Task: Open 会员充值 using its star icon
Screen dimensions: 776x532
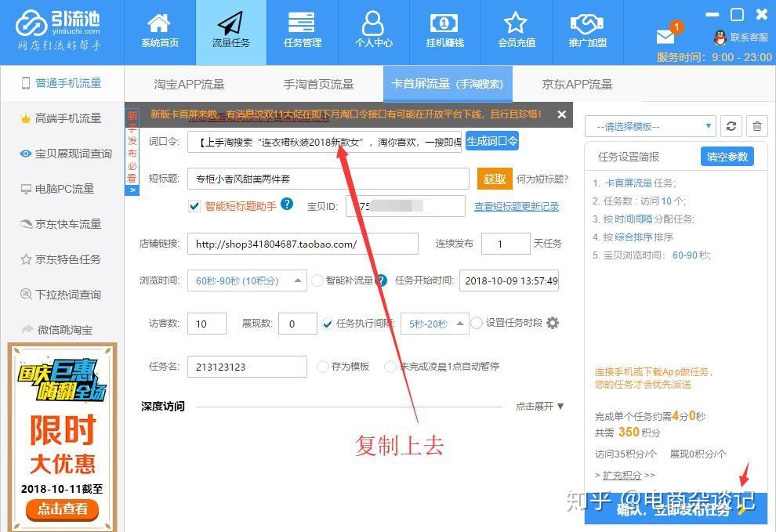Action: point(516,22)
